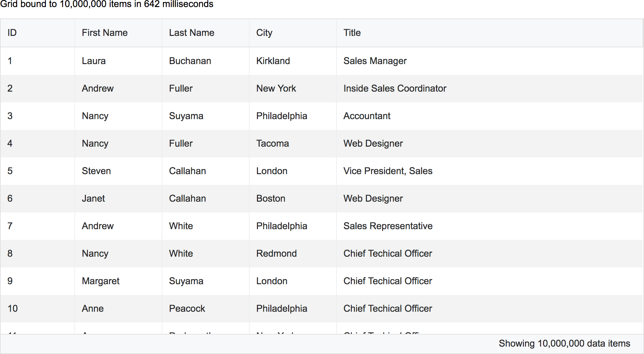Sort by First Name column header
This screenshot has width=644, height=354.
105,33
